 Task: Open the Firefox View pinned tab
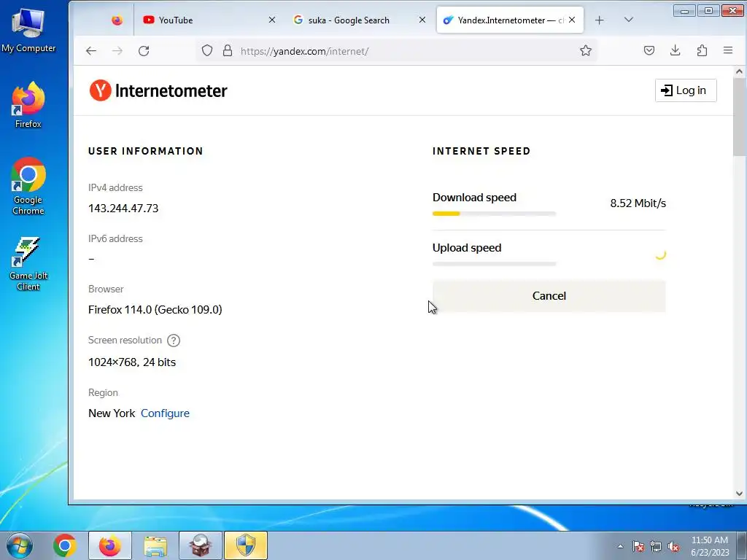tap(117, 20)
